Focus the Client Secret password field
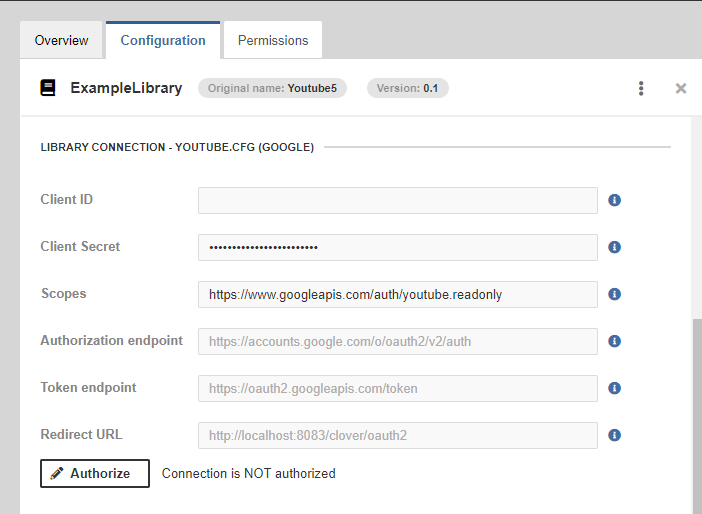 pyautogui.click(x=398, y=247)
